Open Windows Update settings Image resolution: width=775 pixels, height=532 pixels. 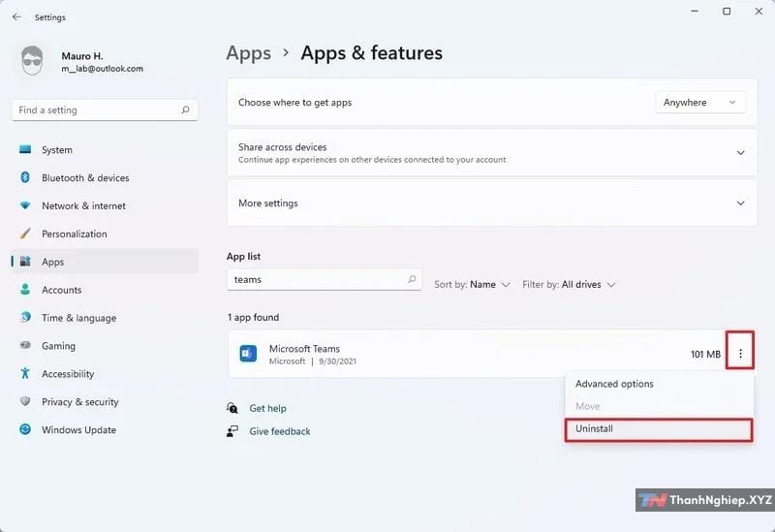(105, 429)
